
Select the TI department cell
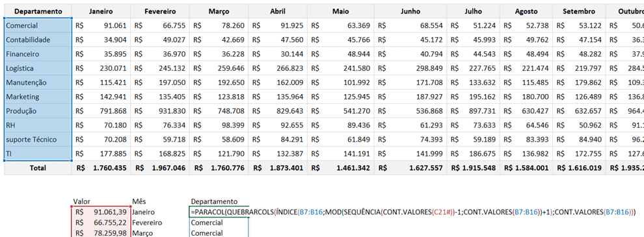coord(38,154)
